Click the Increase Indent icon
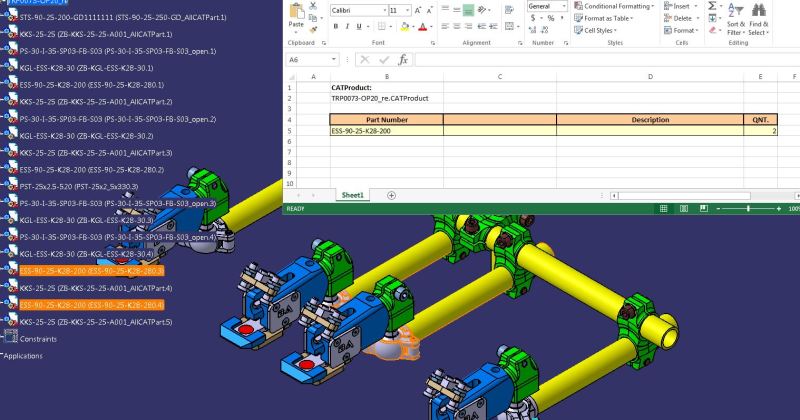 [x=493, y=26]
